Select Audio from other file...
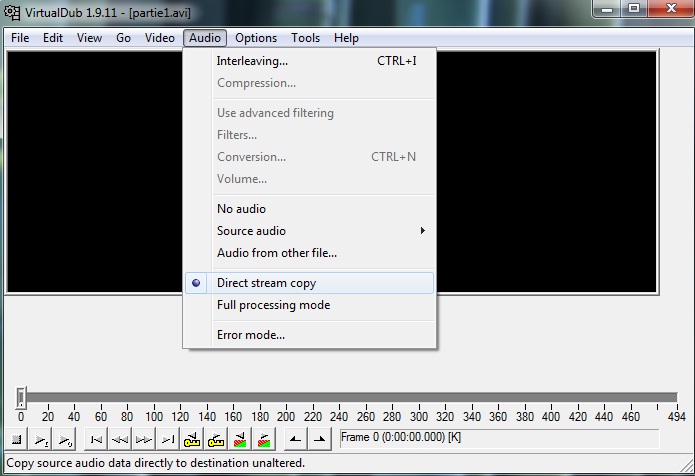The image size is (695, 476). (x=309, y=253)
